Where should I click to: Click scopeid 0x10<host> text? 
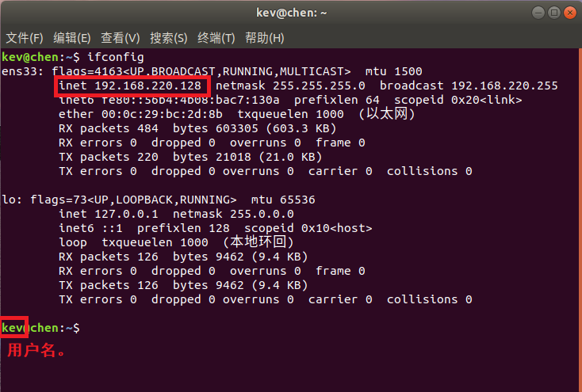pos(308,228)
